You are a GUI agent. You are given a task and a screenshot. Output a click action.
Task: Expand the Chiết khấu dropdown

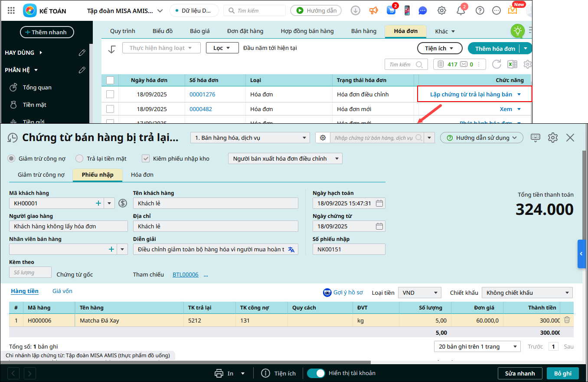tap(527, 293)
